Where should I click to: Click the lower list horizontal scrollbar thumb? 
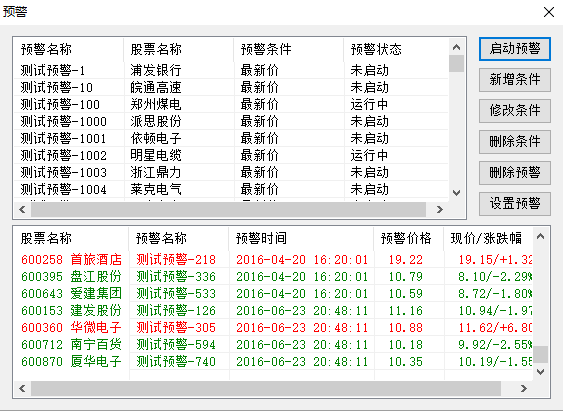266,388
